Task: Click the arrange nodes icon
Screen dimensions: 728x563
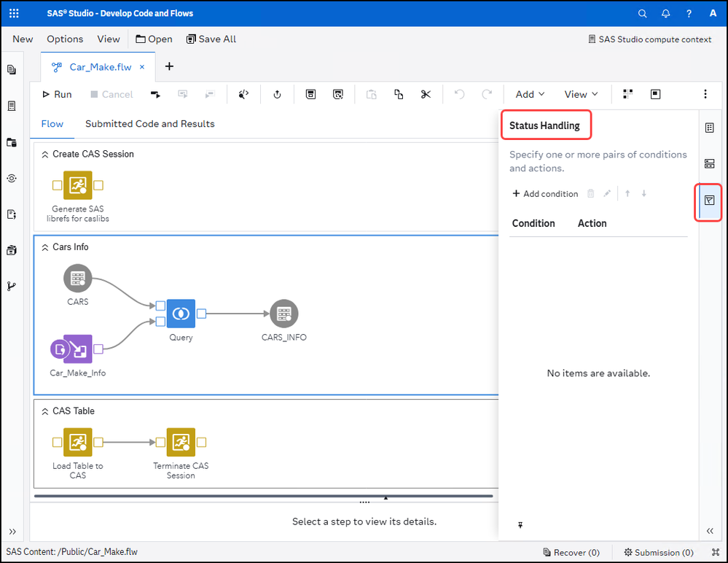Action: click(x=627, y=94)
